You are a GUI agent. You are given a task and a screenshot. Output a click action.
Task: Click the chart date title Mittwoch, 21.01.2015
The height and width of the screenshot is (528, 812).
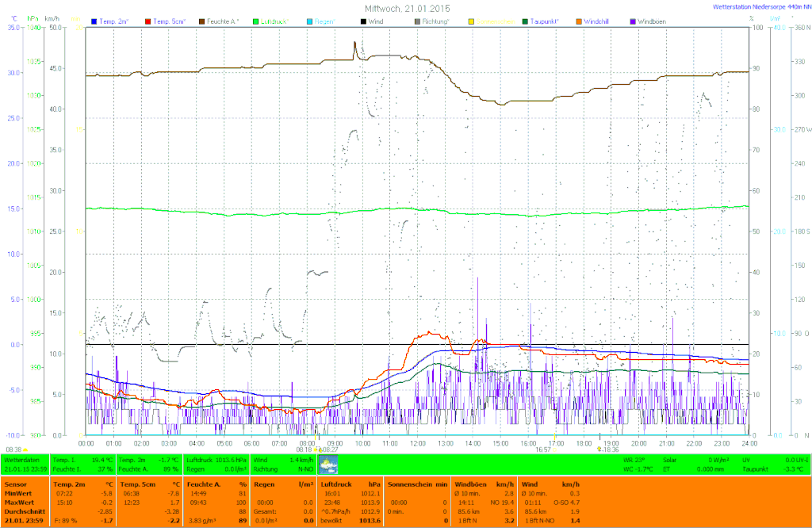coord(406,7)
